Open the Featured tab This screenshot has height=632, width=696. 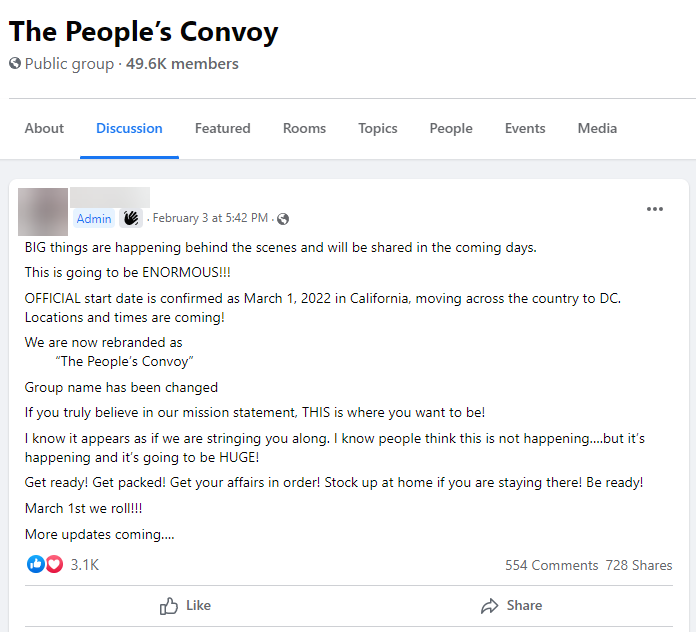223,128
